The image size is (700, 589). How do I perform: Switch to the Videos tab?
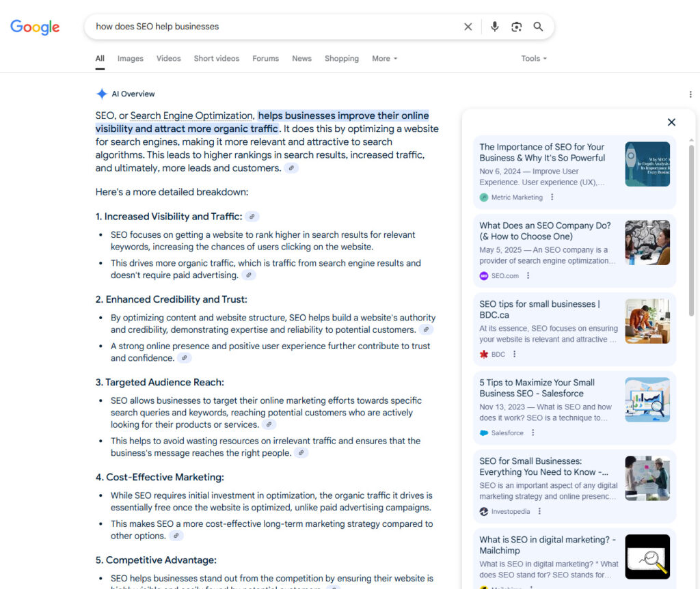(168, 59)
